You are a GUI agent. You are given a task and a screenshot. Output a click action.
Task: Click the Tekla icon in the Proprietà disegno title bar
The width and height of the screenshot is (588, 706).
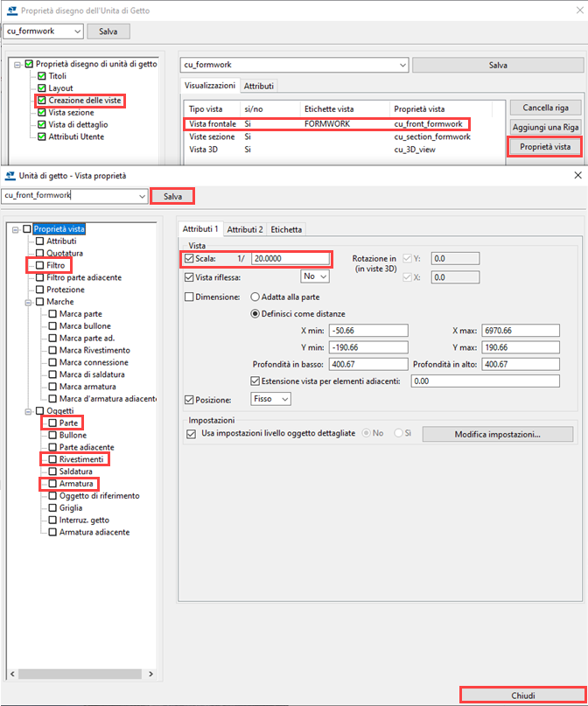click(x=12, y=10)
